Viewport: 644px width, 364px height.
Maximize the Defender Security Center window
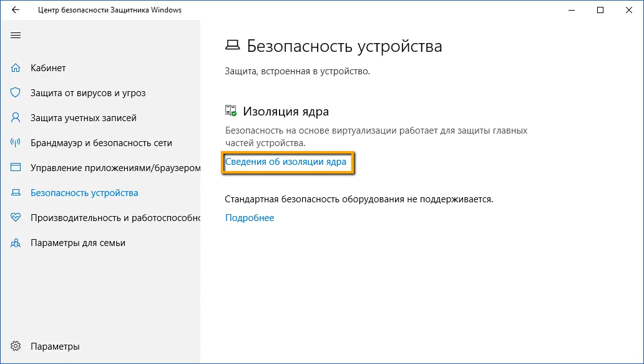[600, 10]
